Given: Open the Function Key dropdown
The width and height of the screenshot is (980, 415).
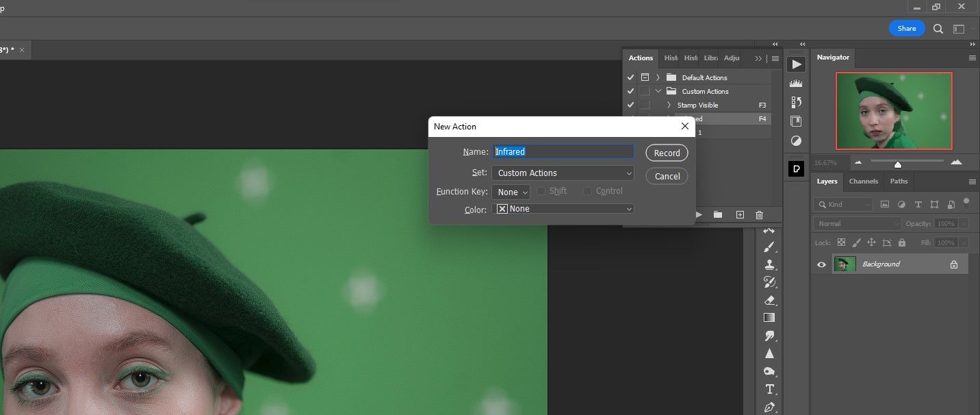Looking at the screenshot, I should 511,192.
